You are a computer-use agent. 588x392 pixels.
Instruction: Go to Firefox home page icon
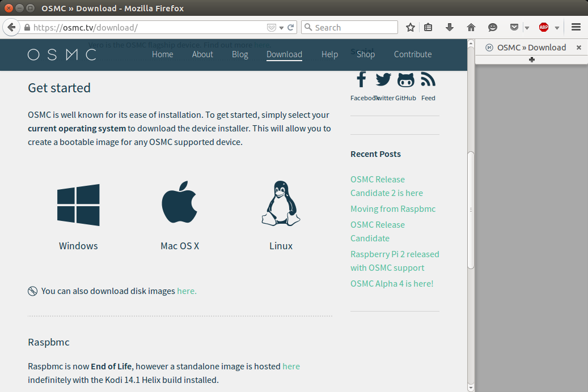point(471,27)
